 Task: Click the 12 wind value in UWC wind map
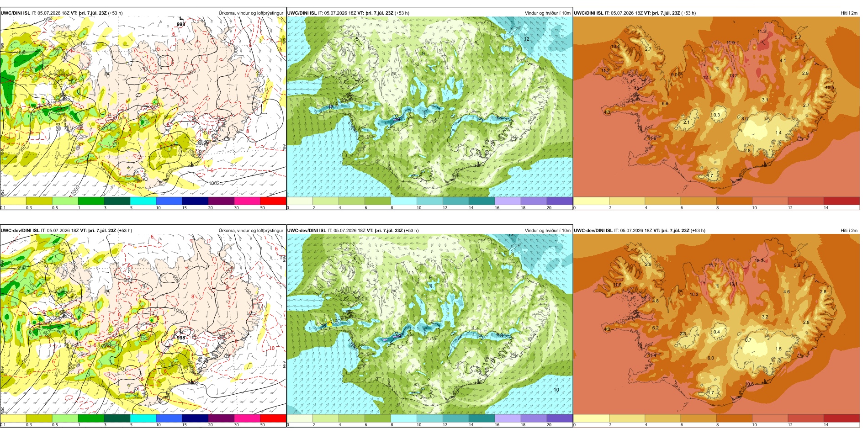click(x=527, y=39)
